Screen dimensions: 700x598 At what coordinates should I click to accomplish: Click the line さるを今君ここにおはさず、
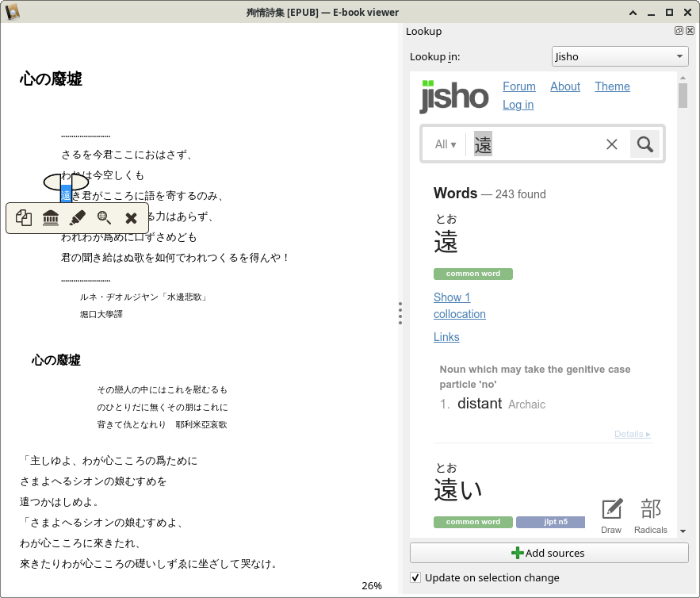pyautogui.click(x=127, y=155)
